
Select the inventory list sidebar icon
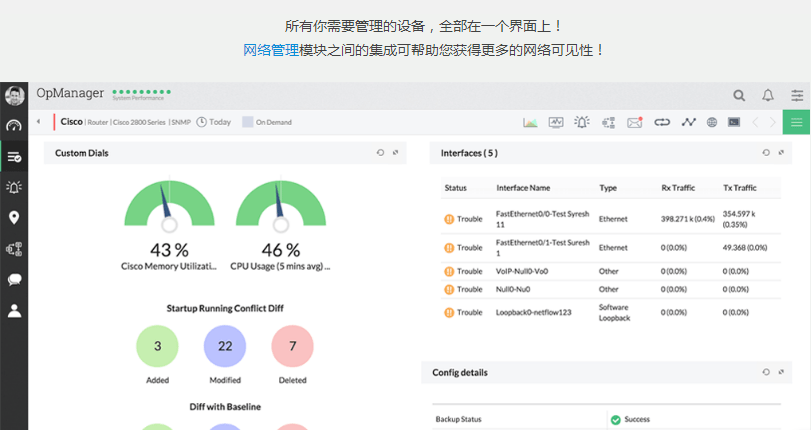(x=14, y=157)
